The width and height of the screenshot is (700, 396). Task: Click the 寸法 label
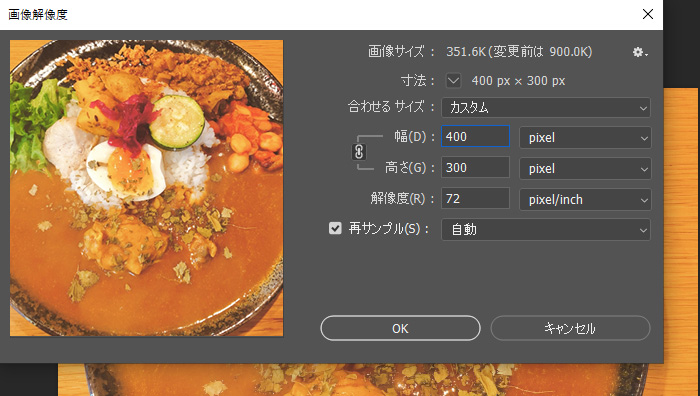(x=417, y=81)
